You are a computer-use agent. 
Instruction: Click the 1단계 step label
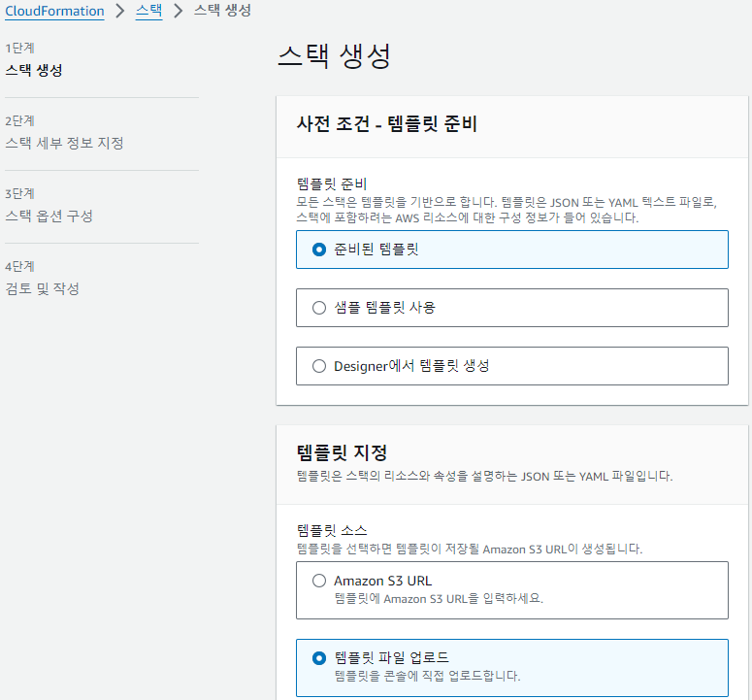(x=19, y=48)
